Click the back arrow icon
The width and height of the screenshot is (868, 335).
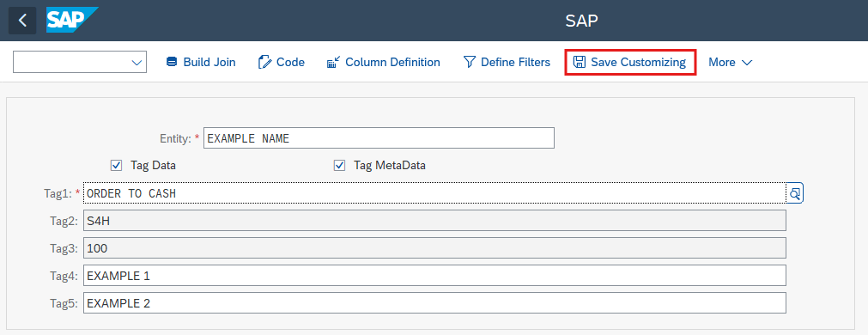(x=22, y=21)
